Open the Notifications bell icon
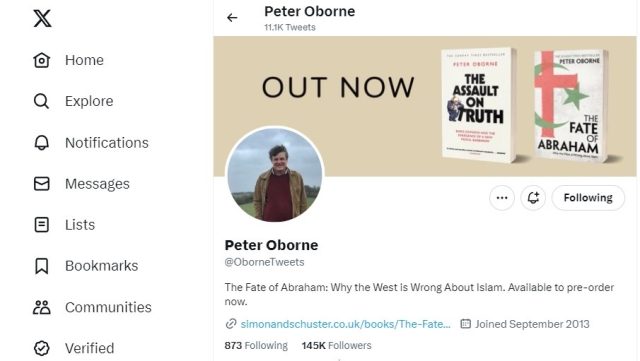Viewport: 640px width, 361px height. click(41, 143)
